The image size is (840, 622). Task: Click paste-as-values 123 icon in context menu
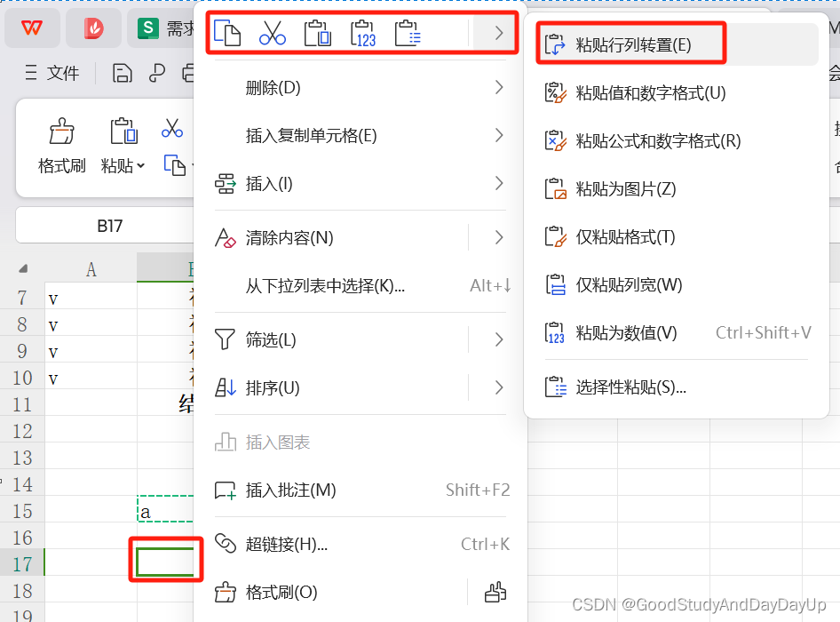tap(362, 33)
